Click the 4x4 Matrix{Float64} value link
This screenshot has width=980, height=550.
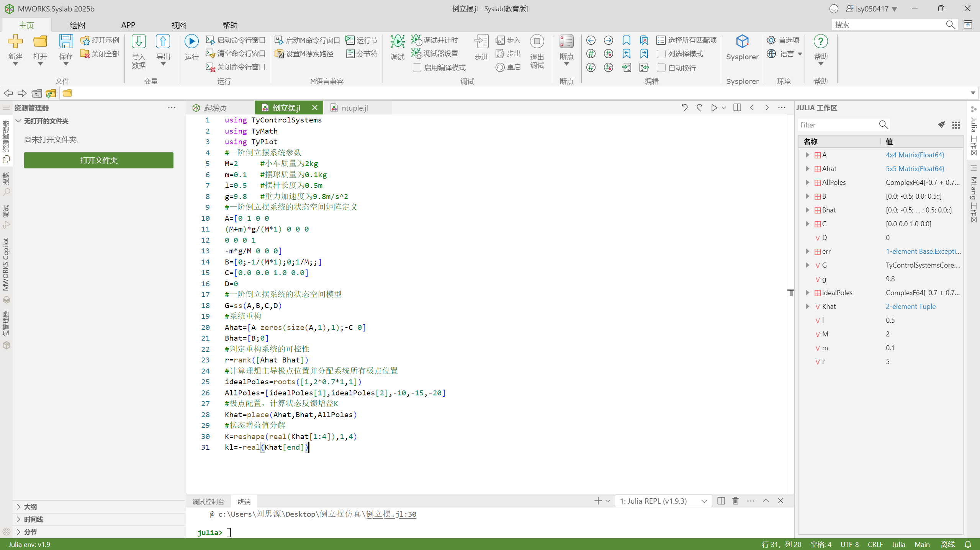915,155
